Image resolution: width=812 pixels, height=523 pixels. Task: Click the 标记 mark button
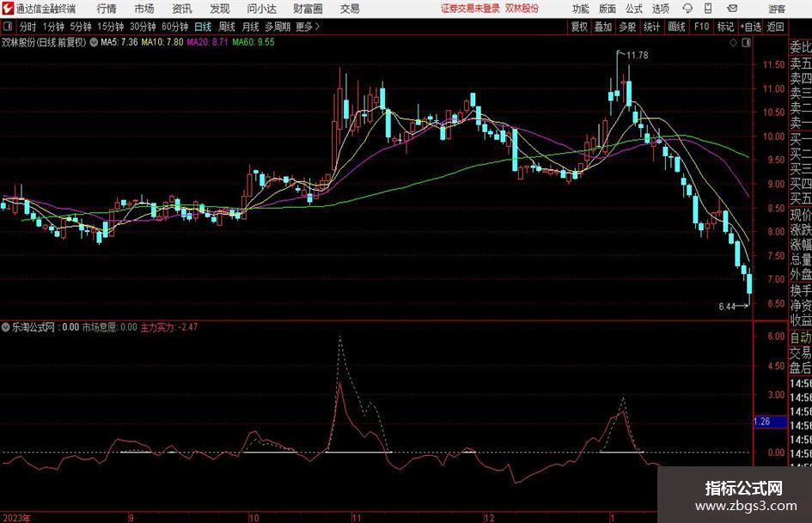coord(725,27)
